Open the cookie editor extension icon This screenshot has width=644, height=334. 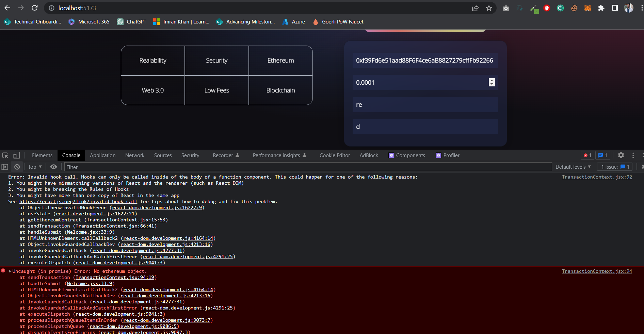[x=574, y=8]
